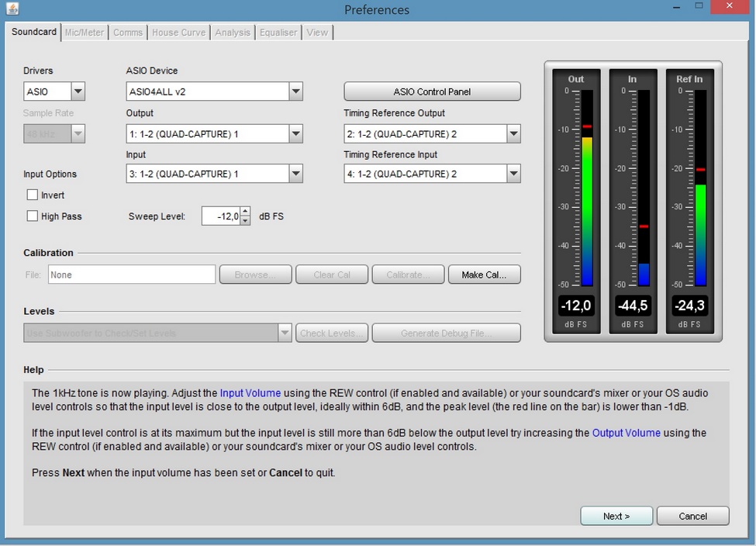Click the calibration File field
Image resolution: width=756 pixels, height=546 pixels.
tap(132, 275)
